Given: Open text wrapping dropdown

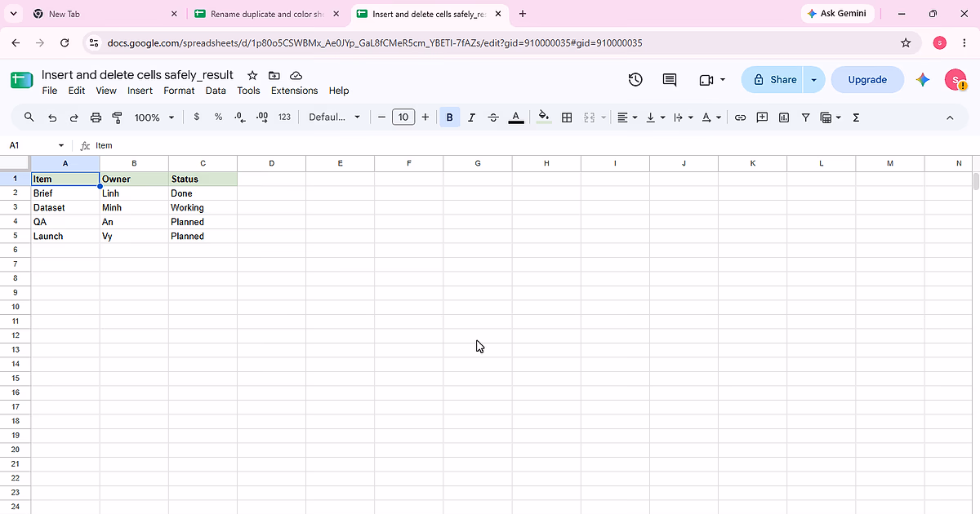Looking at the screenshot, I should coord(683,117).
